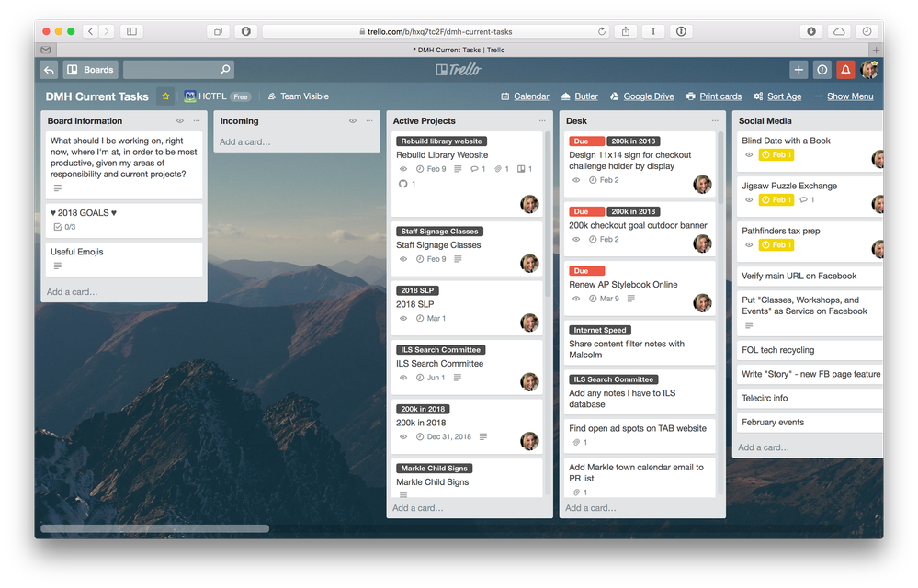
Task: Open the red notifications bell
Action: pos(846,70)
